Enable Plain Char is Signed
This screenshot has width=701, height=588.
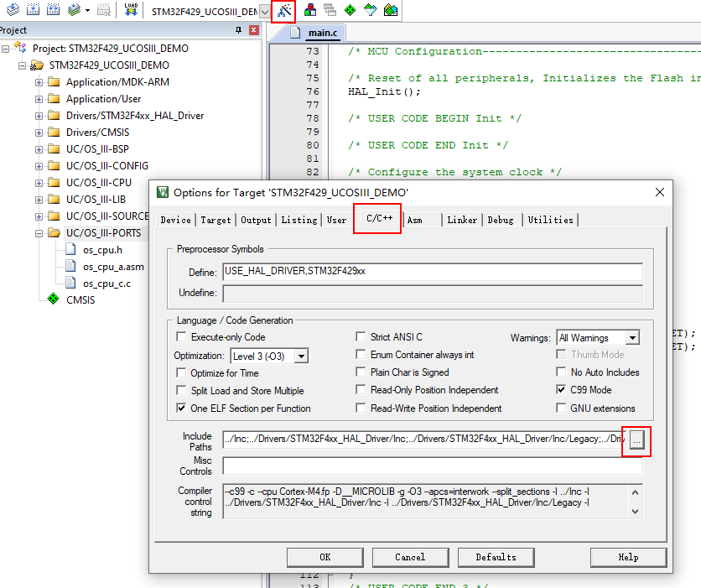point(361,372)
